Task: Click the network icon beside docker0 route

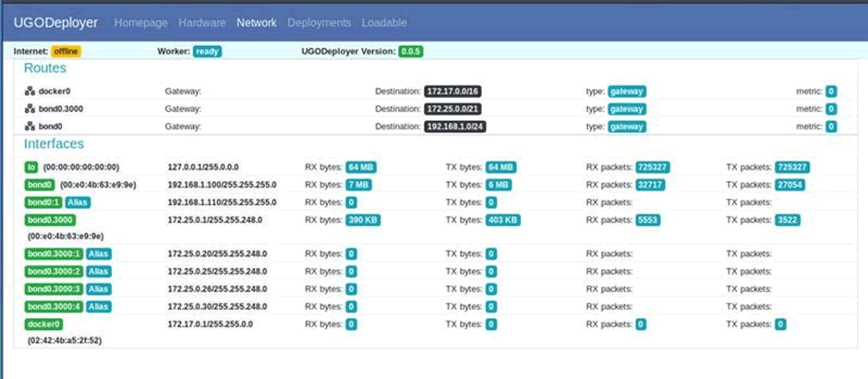Action: coord(30,92)
